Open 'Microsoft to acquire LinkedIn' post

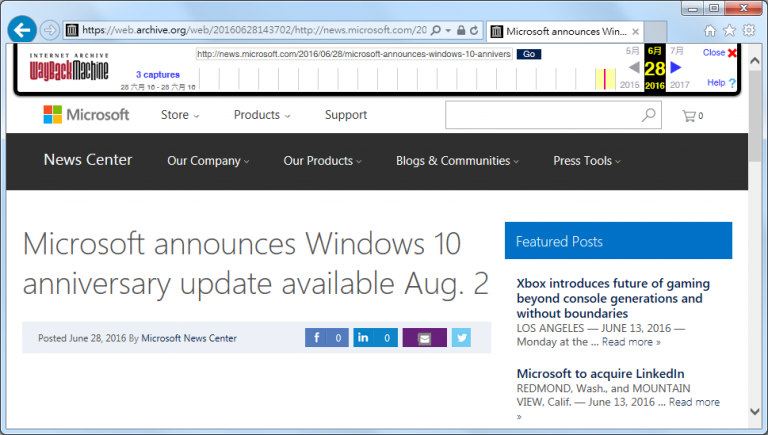click(x=600, y=374)
